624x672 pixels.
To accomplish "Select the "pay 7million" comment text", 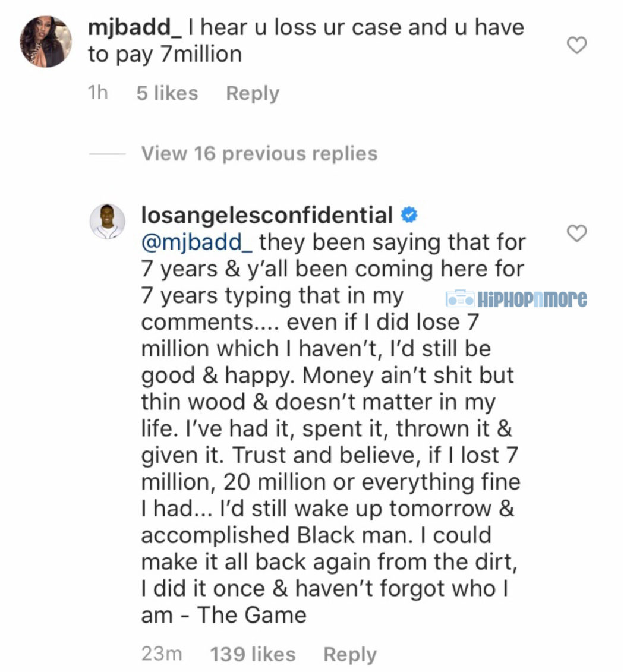I will click(x=178, y=55).
